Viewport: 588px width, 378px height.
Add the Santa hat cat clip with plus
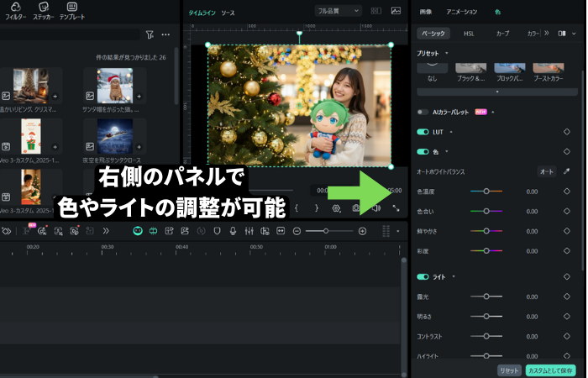[139, 97]
